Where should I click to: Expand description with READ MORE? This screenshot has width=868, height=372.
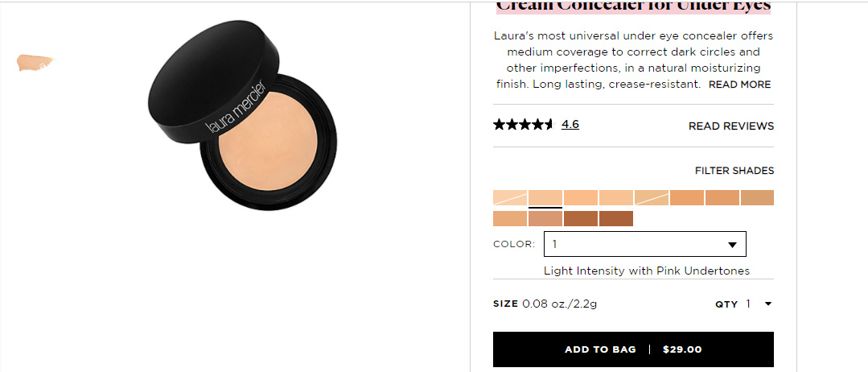coord(739,85)
